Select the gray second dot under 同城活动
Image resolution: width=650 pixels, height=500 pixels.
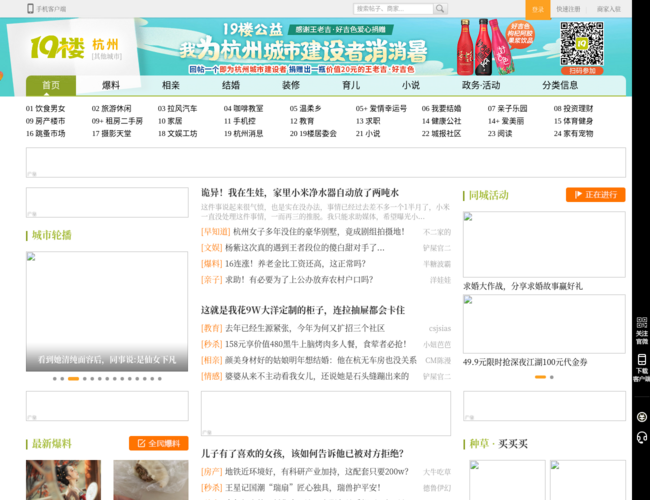point(552,377)
